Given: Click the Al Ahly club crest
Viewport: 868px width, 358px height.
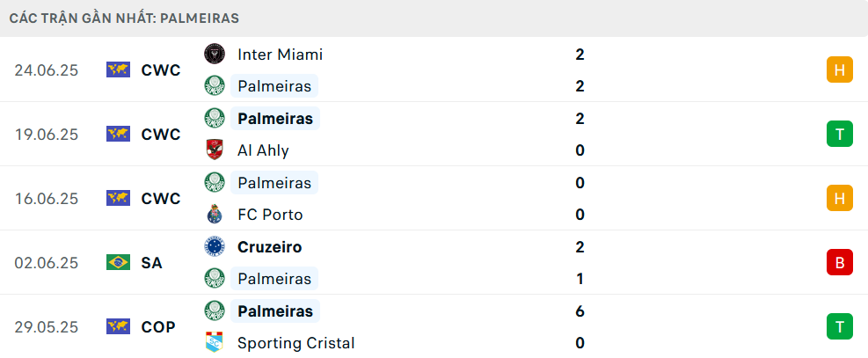Looking at the screenshot, I should [x=215, y=150].
